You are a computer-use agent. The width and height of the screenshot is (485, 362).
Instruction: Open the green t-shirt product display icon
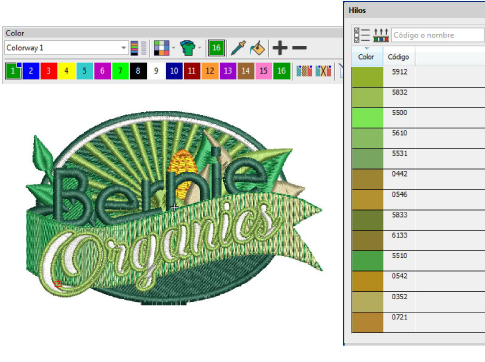188,48
